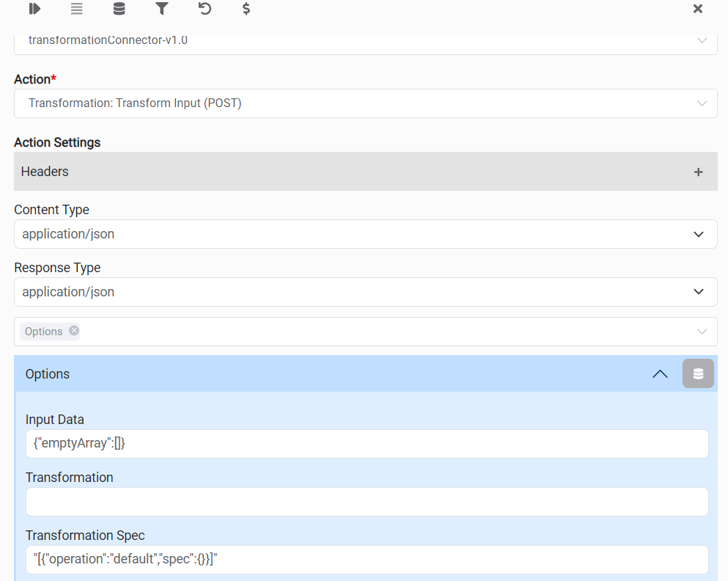The image size is (728, 581).
Task: Remove the Options tag chip
Action: [x=74, y=331]
